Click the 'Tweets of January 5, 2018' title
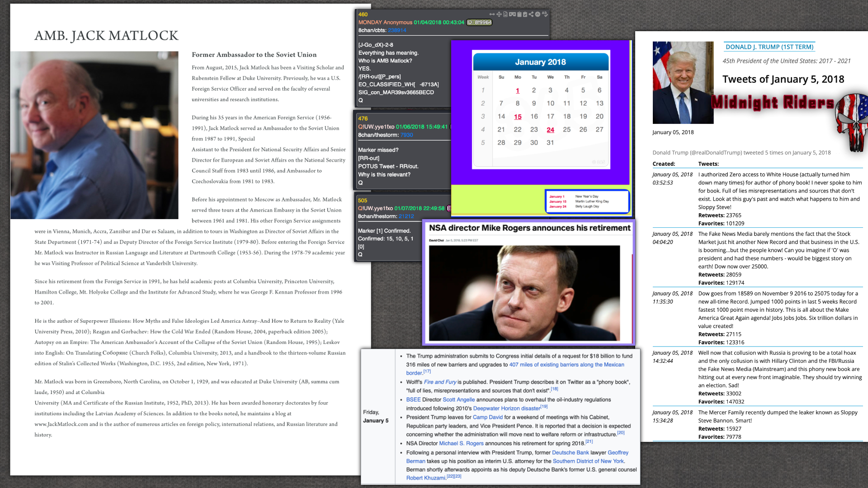This screenshot has width=868, height=488. tap(783, 80)
